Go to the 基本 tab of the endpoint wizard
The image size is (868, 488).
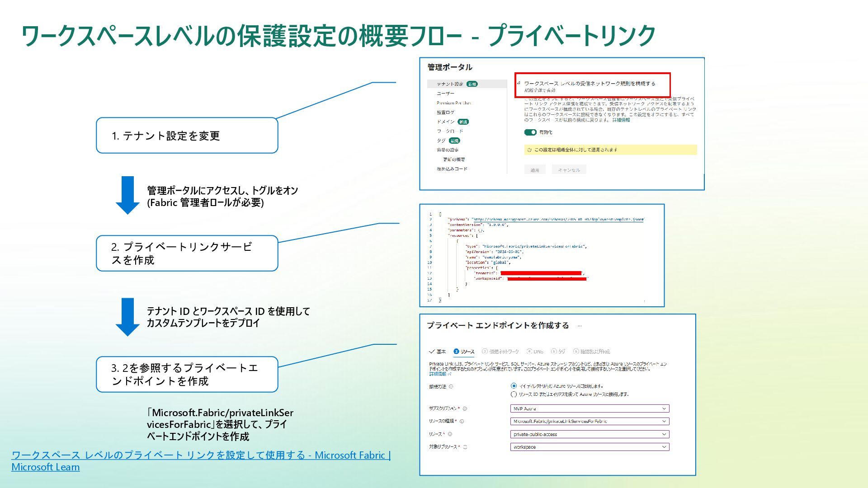coord(438,352)
